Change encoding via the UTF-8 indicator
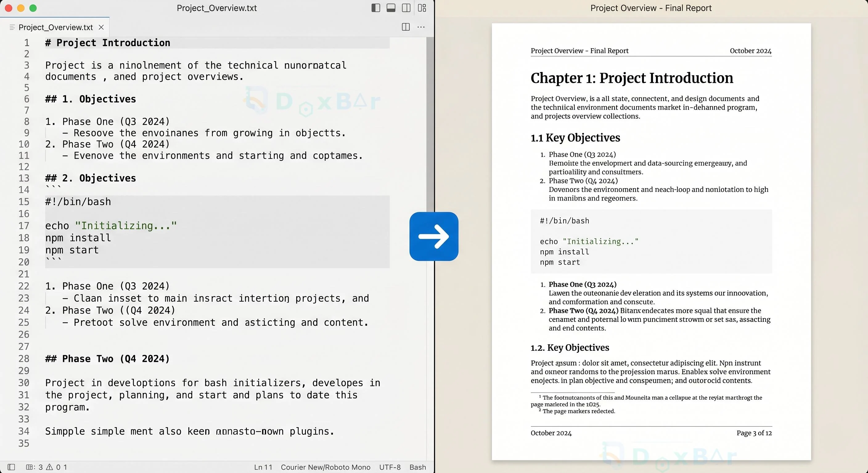 (390, 467)
